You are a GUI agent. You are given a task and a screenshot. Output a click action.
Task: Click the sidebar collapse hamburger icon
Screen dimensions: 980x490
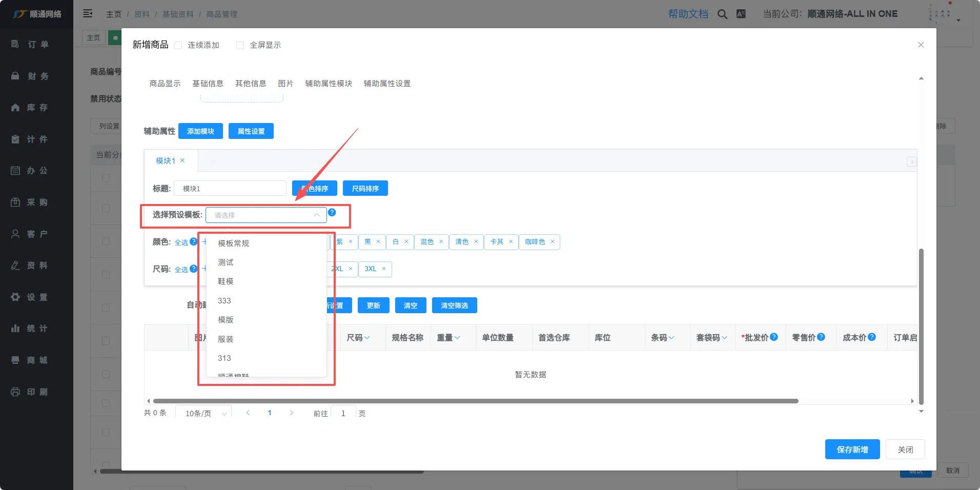click(88, 13)
